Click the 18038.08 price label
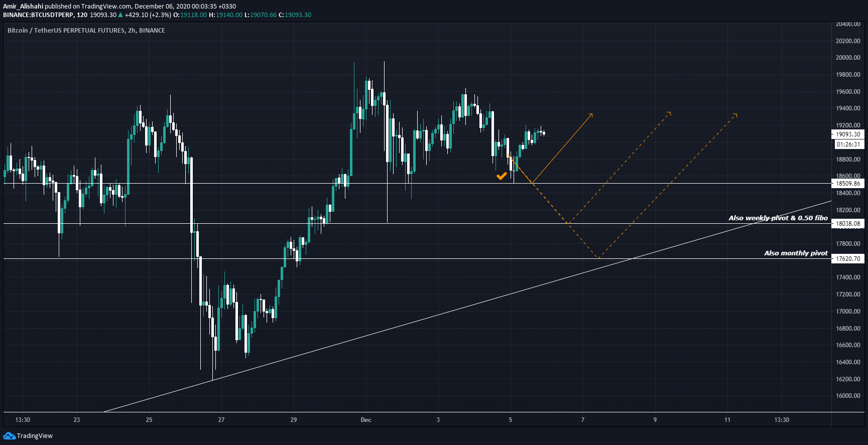The width and height of the screenshot is (868, 445). [x=848, y=224]
